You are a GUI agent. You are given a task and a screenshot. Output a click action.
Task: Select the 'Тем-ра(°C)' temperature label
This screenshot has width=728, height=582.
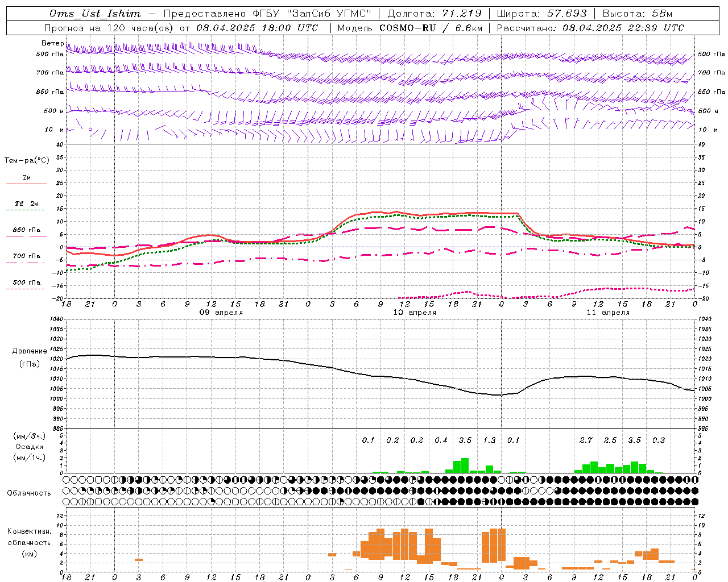[x=27, y=161]
